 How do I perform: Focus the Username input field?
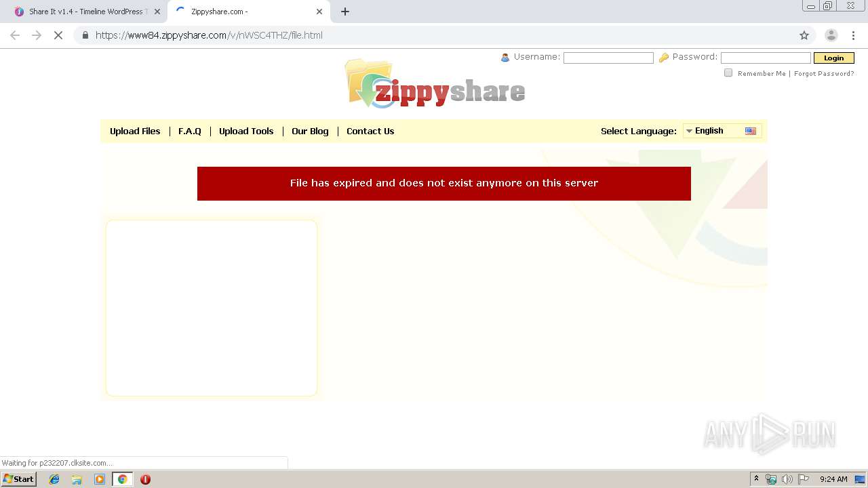[608, 58]
